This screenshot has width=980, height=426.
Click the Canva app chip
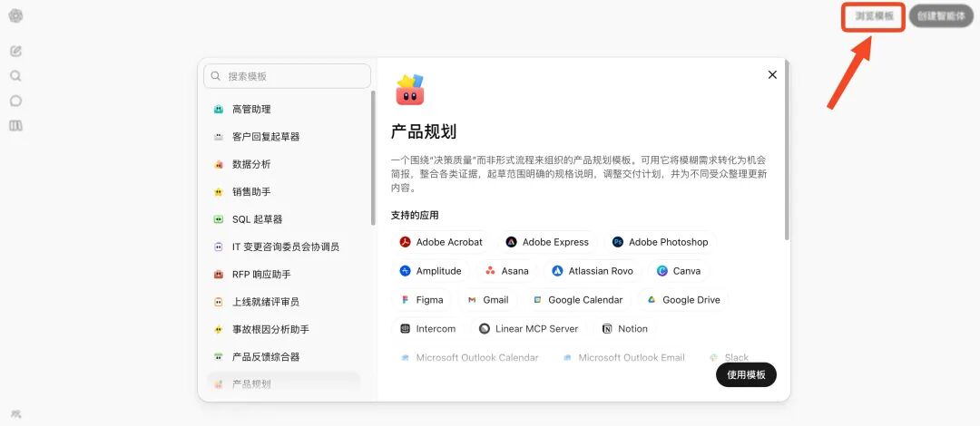click(x=678, y=271)
